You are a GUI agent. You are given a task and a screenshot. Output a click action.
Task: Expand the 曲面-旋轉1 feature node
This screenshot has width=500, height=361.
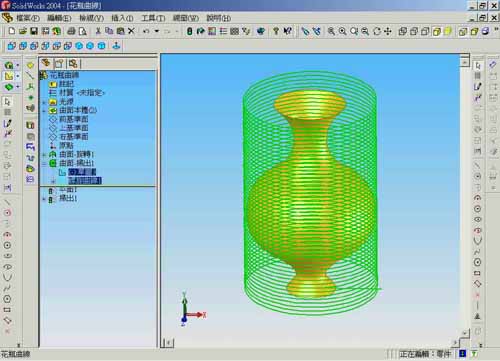tap(44, 154)
